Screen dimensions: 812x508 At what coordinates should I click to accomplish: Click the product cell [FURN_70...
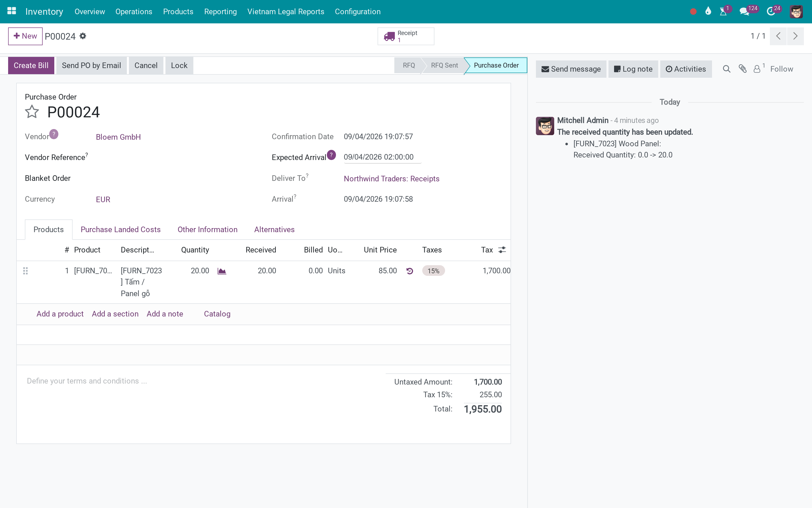(x=93, y=271)
